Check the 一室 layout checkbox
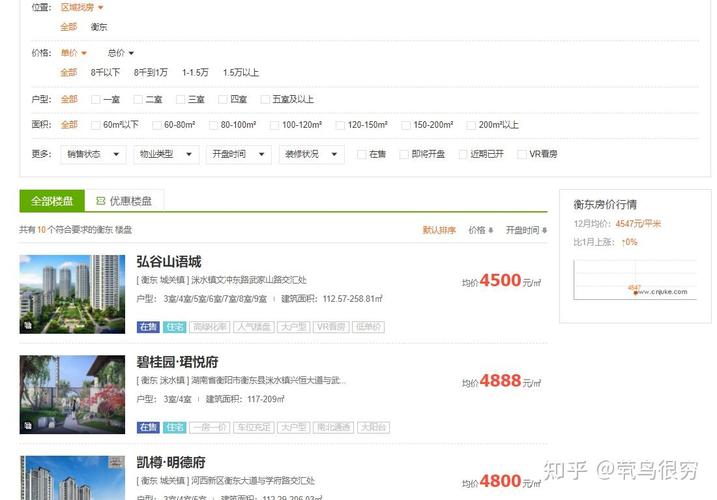Viewport: 717px width, 500px height. click(x=96, y=99)
